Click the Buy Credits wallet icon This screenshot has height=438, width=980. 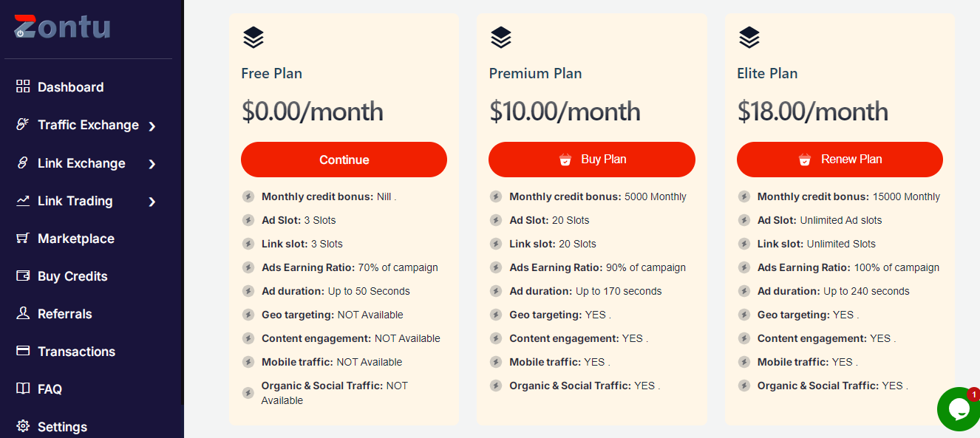click(x=23, y=276)
